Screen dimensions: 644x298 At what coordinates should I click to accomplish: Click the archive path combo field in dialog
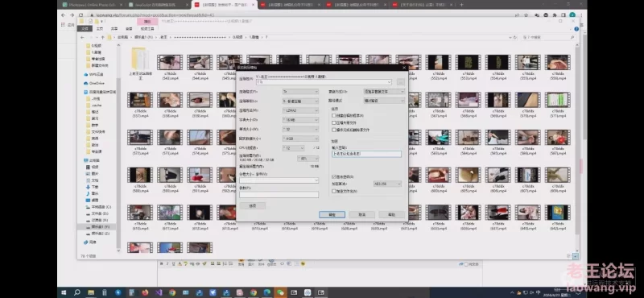[324, 82]
